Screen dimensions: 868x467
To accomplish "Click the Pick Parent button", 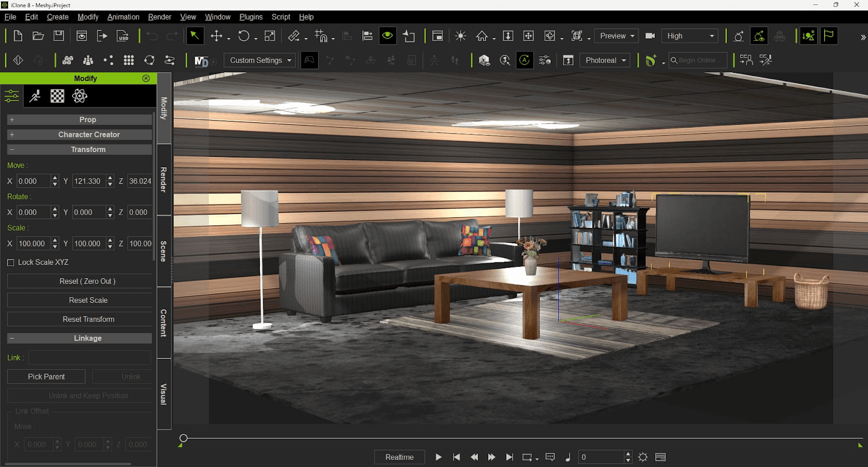I will click(x=46, y=377).
